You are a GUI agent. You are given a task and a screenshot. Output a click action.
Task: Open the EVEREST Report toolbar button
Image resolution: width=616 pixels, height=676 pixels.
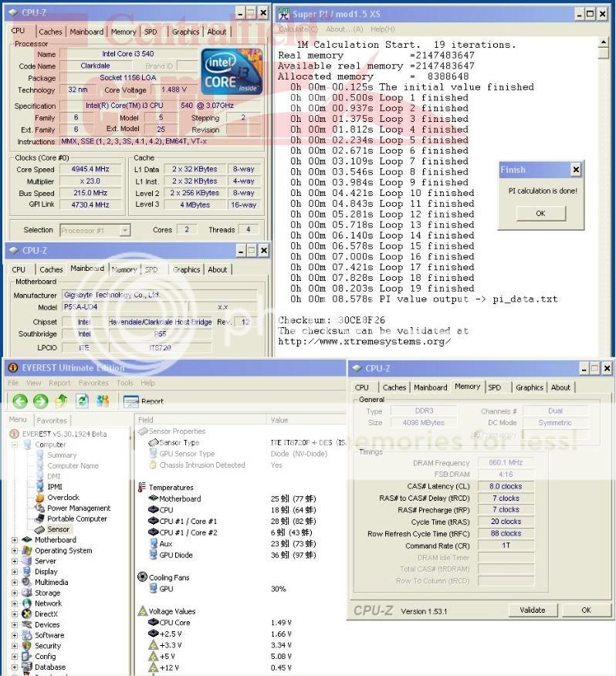click(x=144, y=401)
